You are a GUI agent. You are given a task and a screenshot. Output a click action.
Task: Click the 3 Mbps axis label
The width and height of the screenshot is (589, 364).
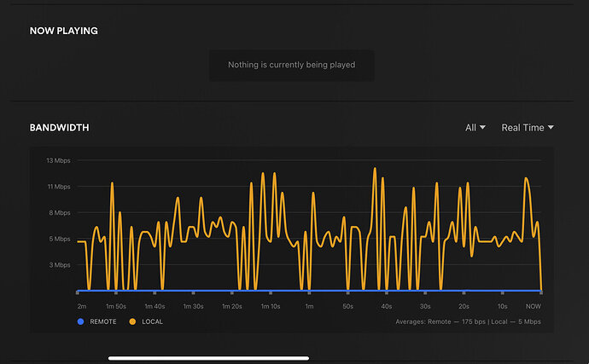click(60, 265)
